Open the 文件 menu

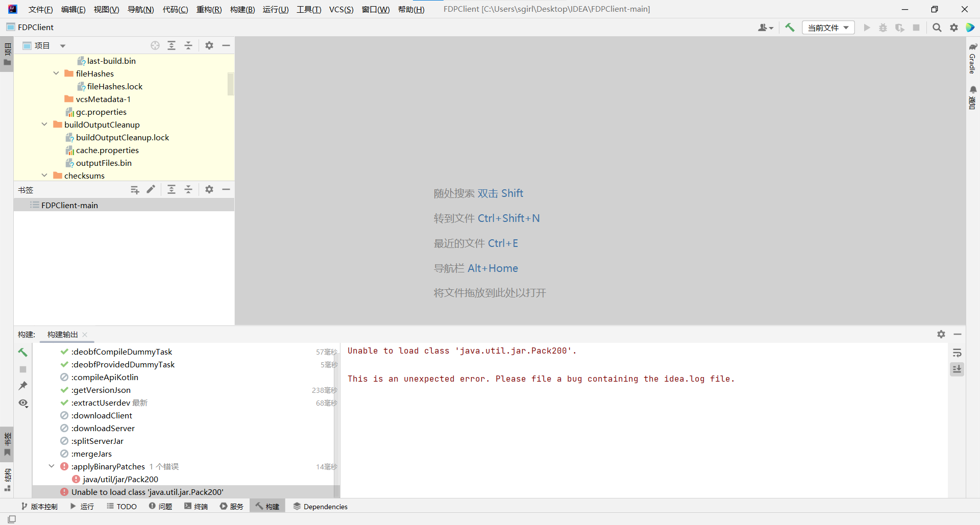click(40, 9)
